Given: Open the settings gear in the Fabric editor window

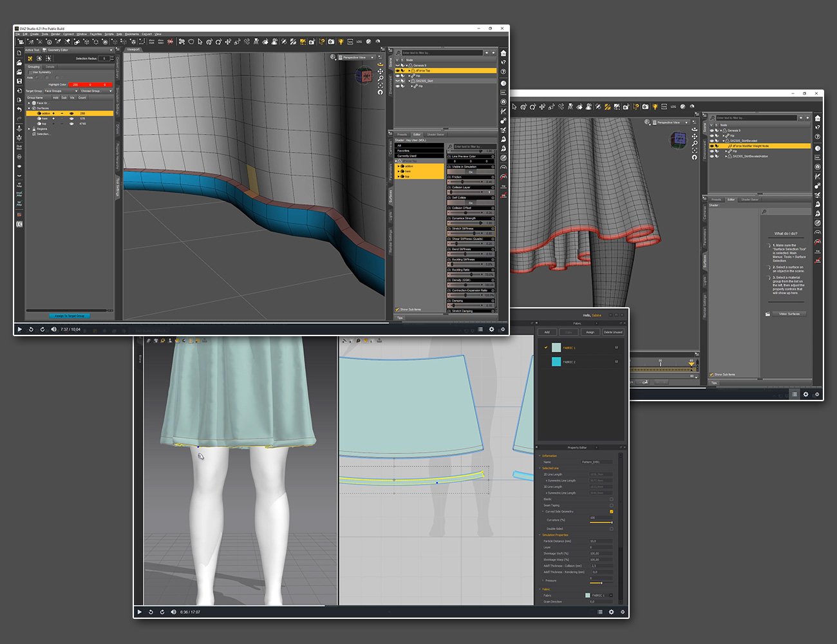Looking at the screenshot, I should (611, 612).
